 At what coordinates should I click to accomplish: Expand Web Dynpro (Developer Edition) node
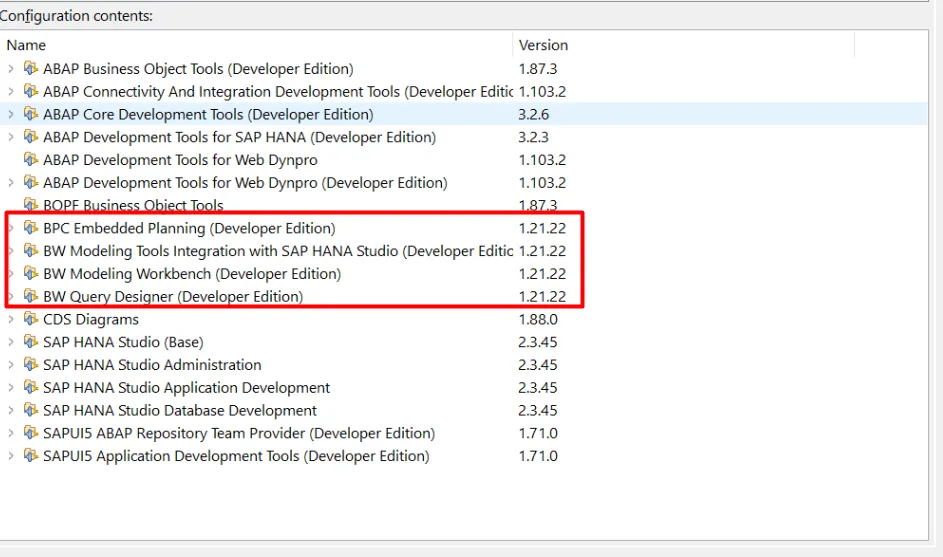coord(10,183)
